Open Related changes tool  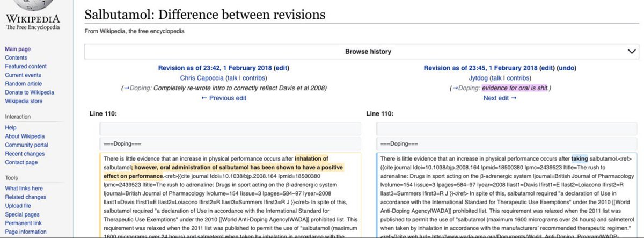26,197
